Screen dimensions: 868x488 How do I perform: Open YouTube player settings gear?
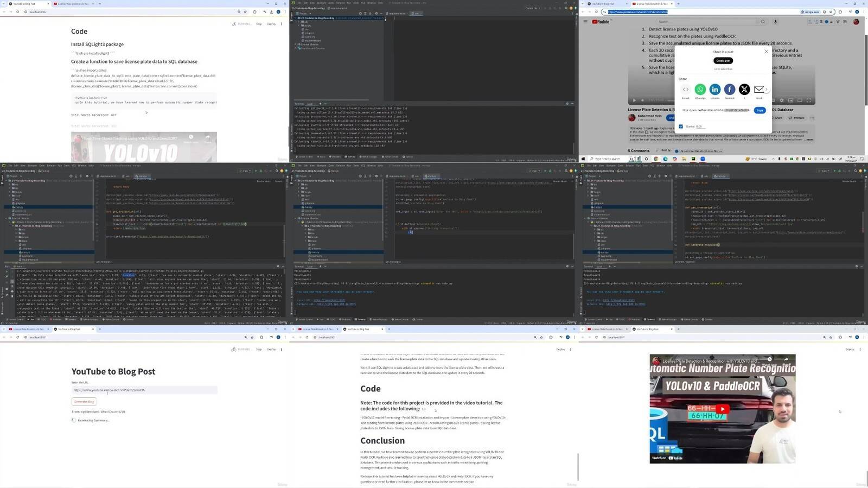coord(782,100)
